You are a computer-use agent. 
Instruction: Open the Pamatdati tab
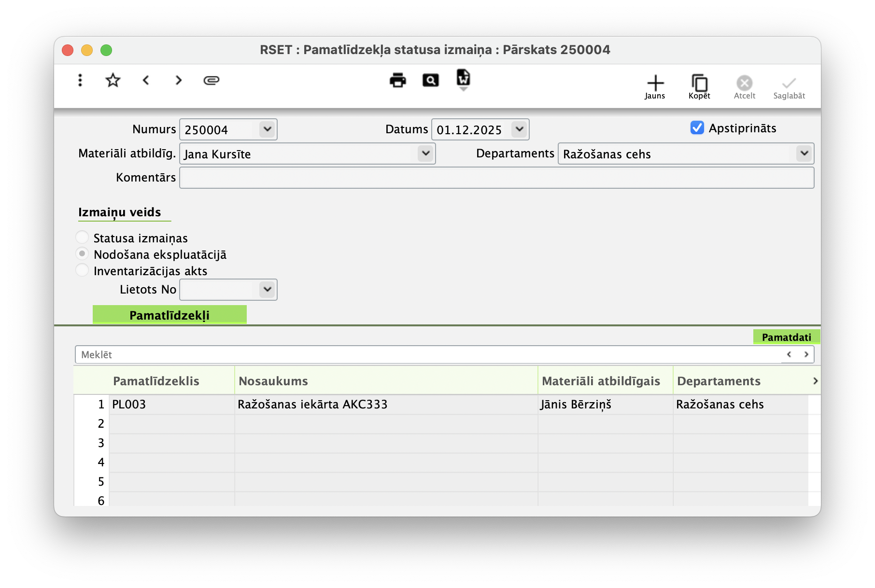(786, 337)
